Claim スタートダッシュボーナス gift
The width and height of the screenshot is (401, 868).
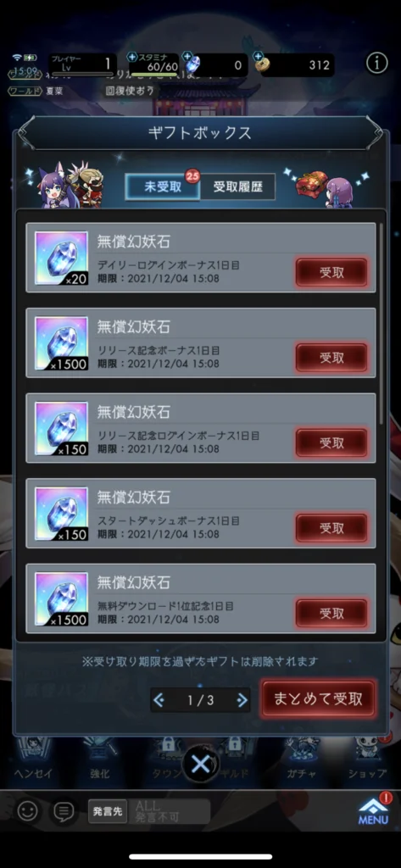pyautogui.click(x=331, y=527)
